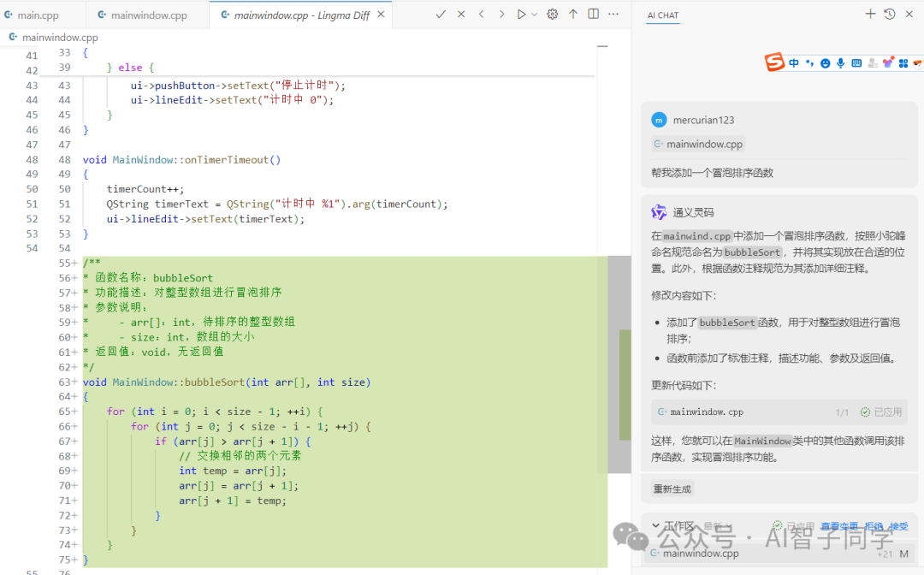Image resolution: width=924 pixels, height=575 pixels.
Task: Click the 'int temp = arr[j];' line
Action: click(233, 471)
